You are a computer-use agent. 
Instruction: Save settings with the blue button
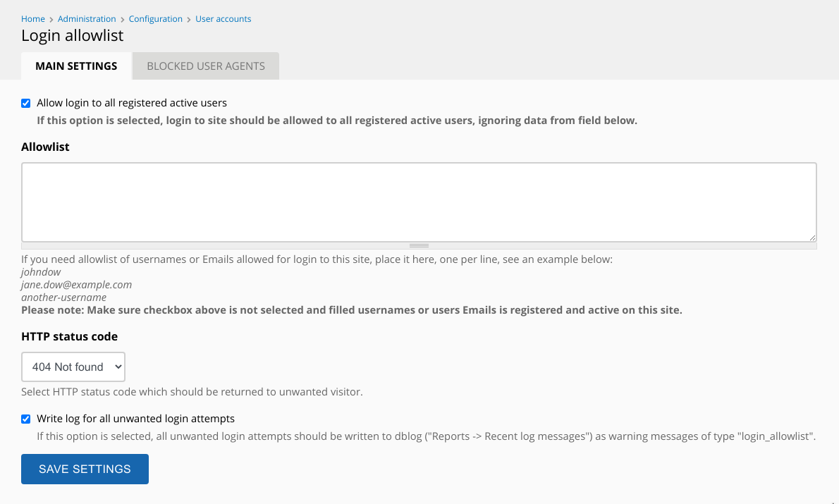[85, 469]
